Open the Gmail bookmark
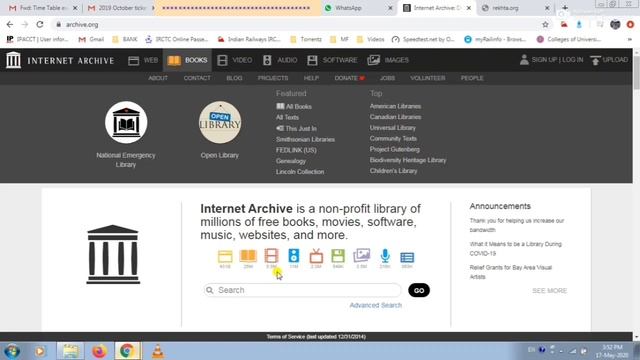 [x=91, y=39]
